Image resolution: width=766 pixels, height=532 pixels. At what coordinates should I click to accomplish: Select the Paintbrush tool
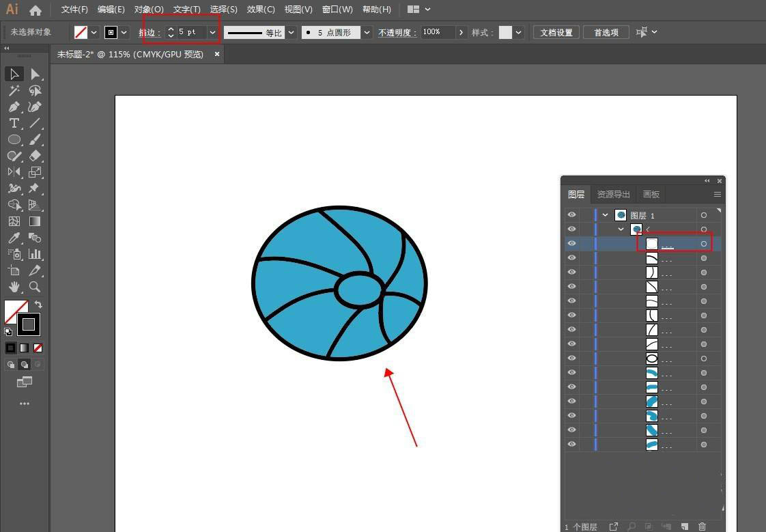[x=35, y=139]
